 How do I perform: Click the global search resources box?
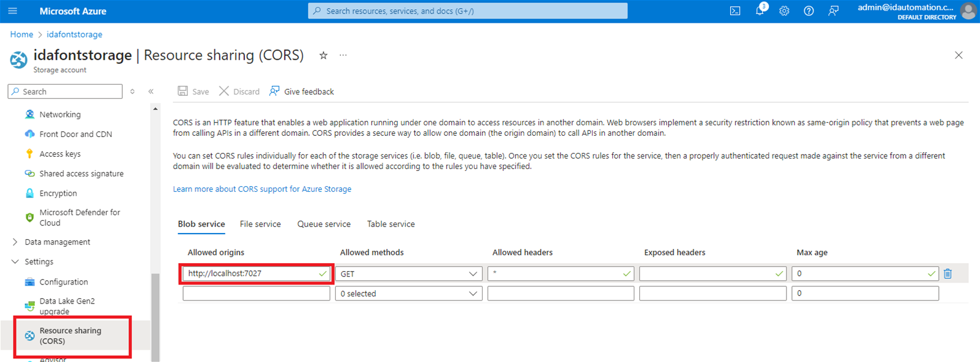click(468, 11)
